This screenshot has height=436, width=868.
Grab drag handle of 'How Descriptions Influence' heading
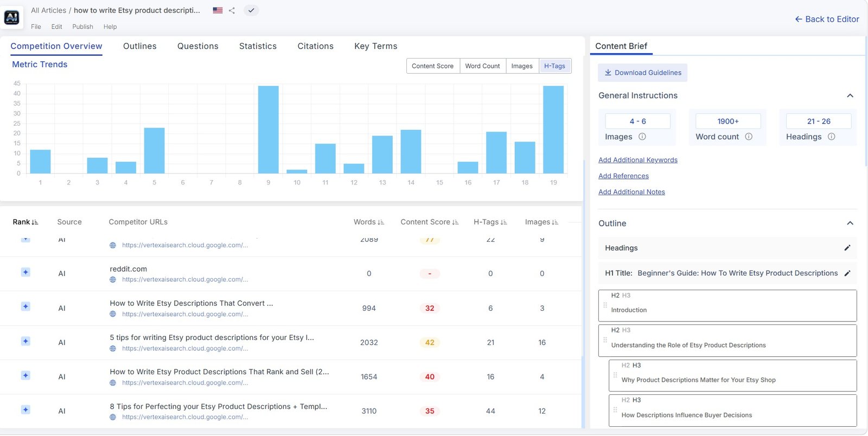615,410
